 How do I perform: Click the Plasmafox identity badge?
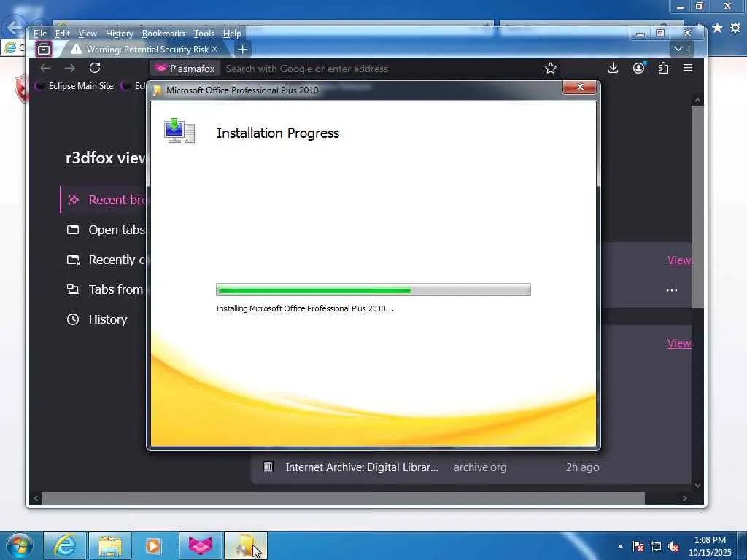coord(185,69)
